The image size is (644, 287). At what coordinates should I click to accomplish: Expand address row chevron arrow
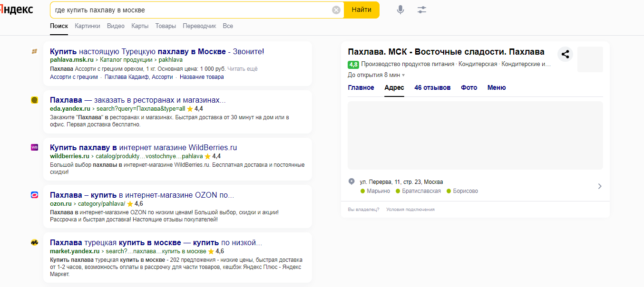coord(600,186)
